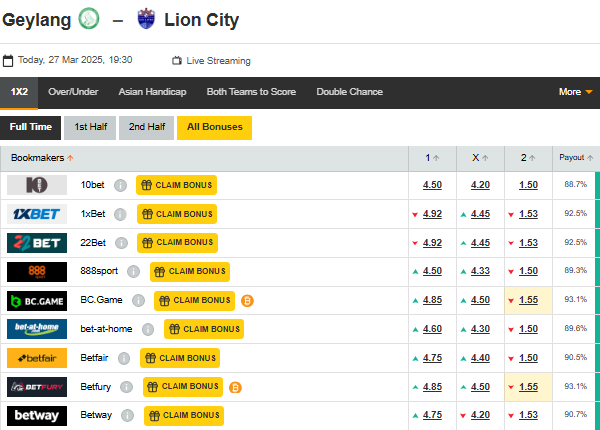
Task: Click the All Bonuses button
Action: pyautogui.click(x=215, y=127)
